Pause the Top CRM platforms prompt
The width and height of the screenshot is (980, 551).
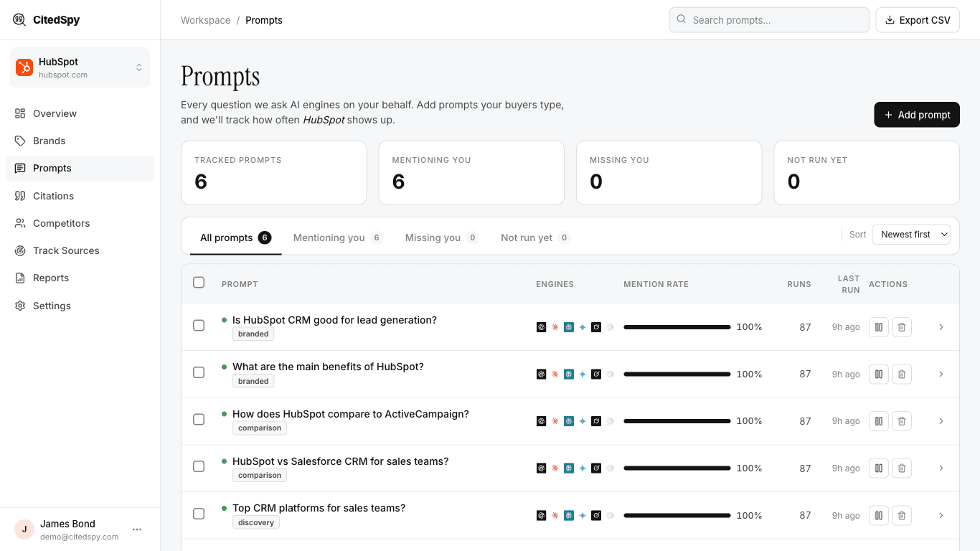click(x=879, y=515)
